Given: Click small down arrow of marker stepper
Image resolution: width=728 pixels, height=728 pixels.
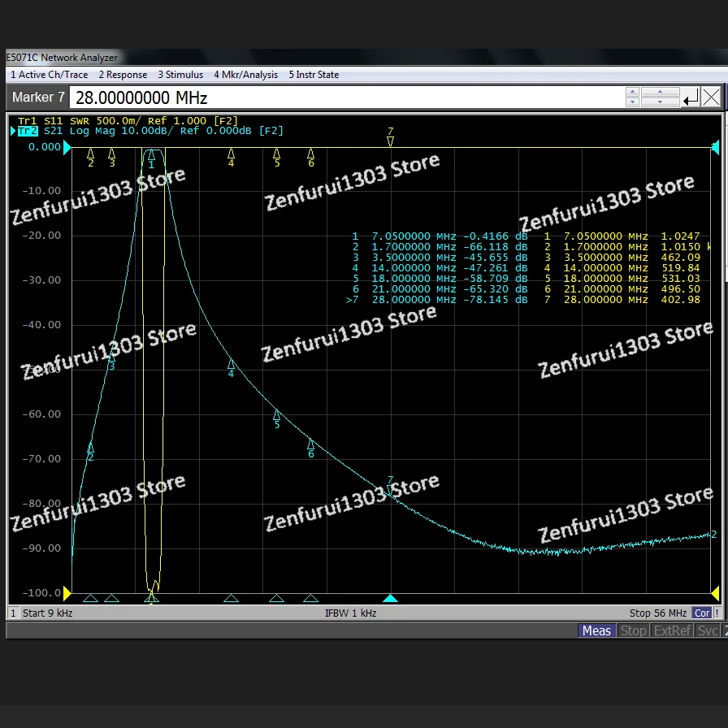Looking at the screenshot, I should pos(632,103).
